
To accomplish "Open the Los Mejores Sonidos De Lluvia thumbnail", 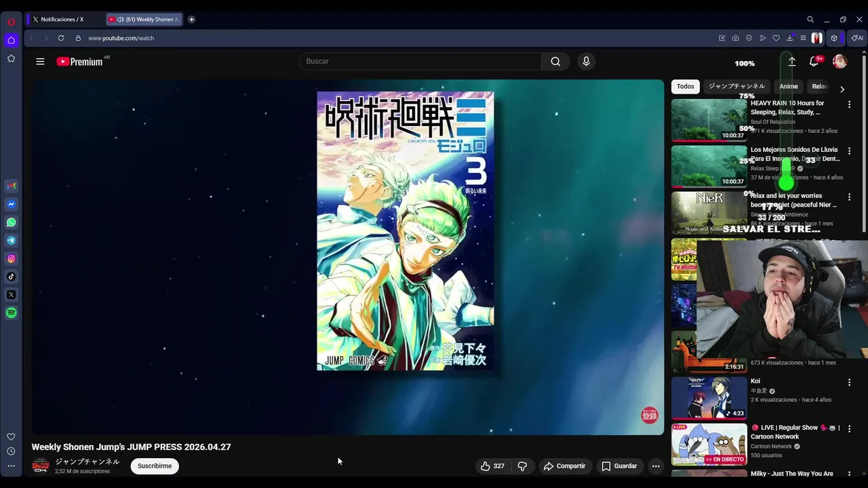I will pyautogui.click(x=709, y=166).
